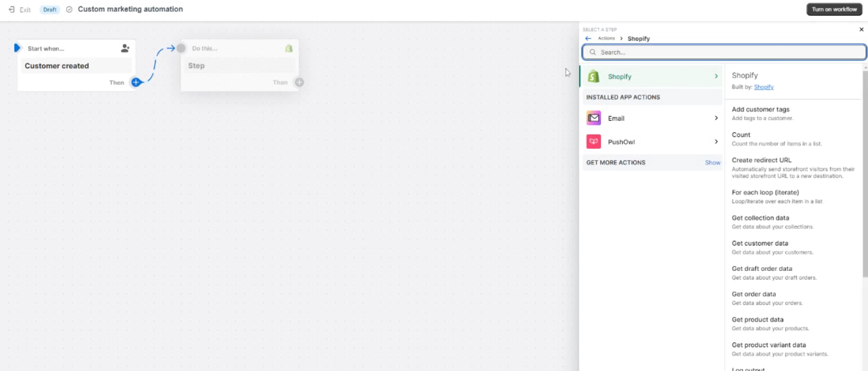The width and height of the screenshot is (868, 371).
Task: Click the grey connector circle on Do this card
Action: coord(181,48)
